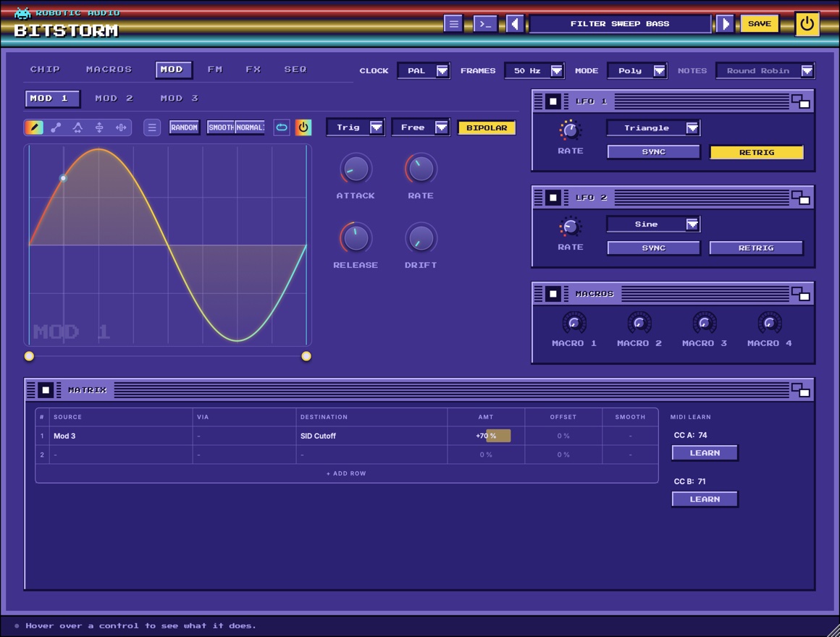Click the +70 % amount slider cell
The width and height of the screenshot is (840, 637).
pyautogui.click(x=486, y=436)
